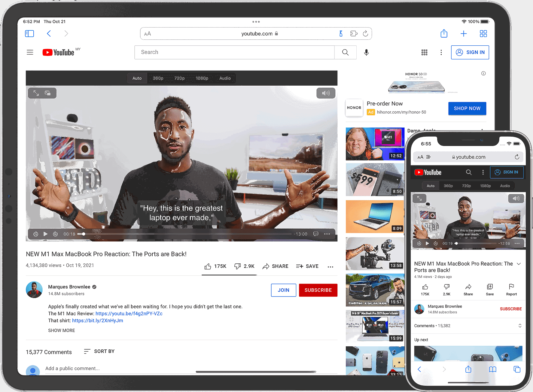Submit search with the magnifier button

tap(346, 52)
